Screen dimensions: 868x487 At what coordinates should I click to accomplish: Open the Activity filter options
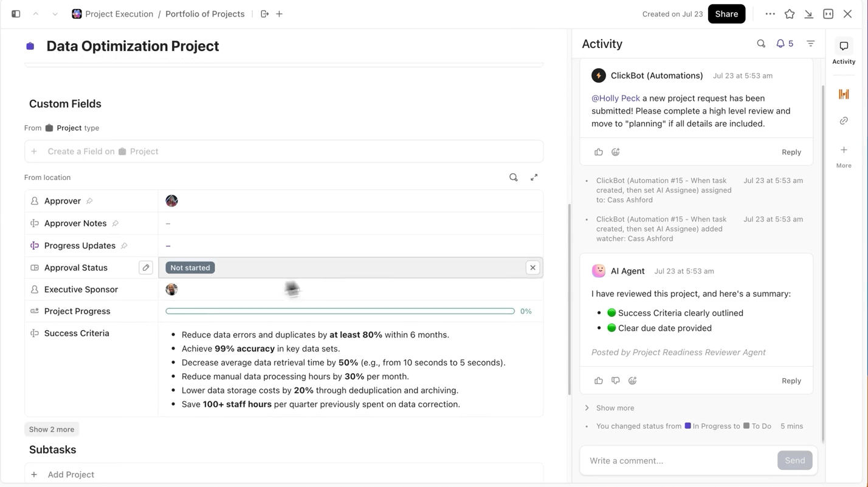coord(811,44)
